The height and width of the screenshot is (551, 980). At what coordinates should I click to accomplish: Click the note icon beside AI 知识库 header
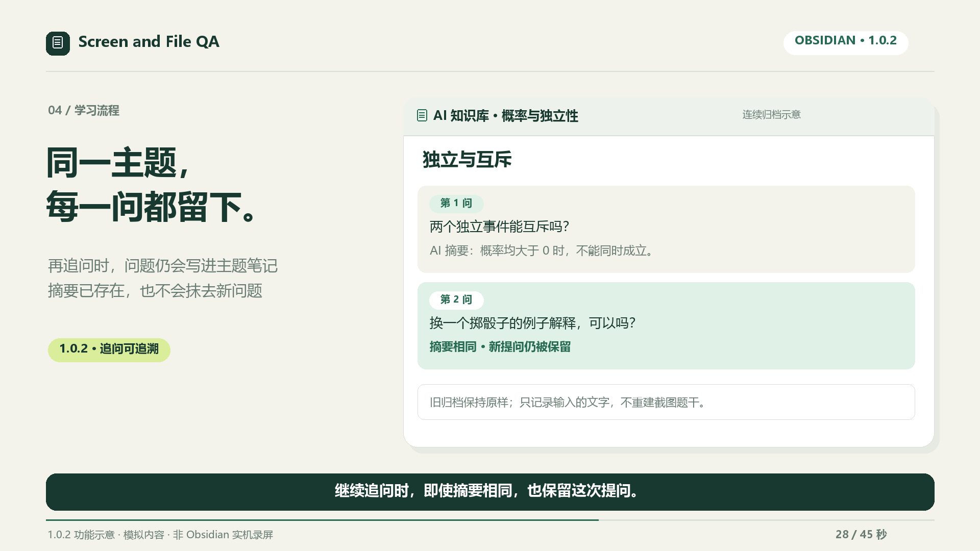tap(422, 116)
